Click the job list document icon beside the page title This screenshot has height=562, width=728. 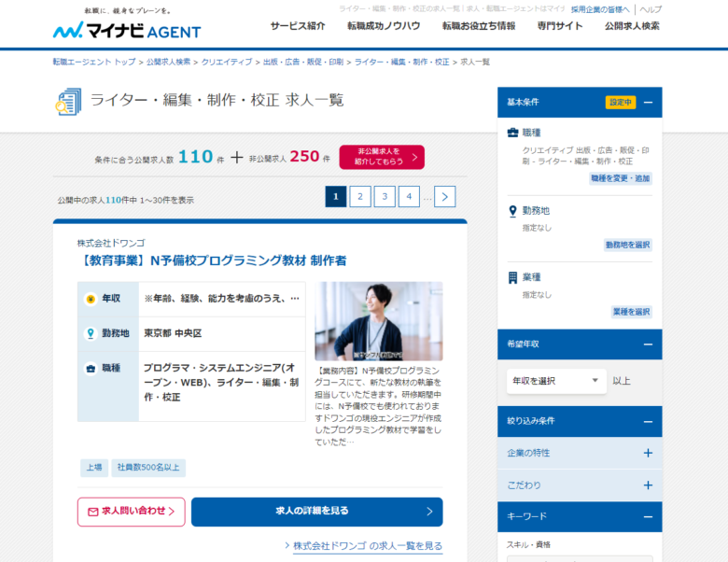(68, 101)
